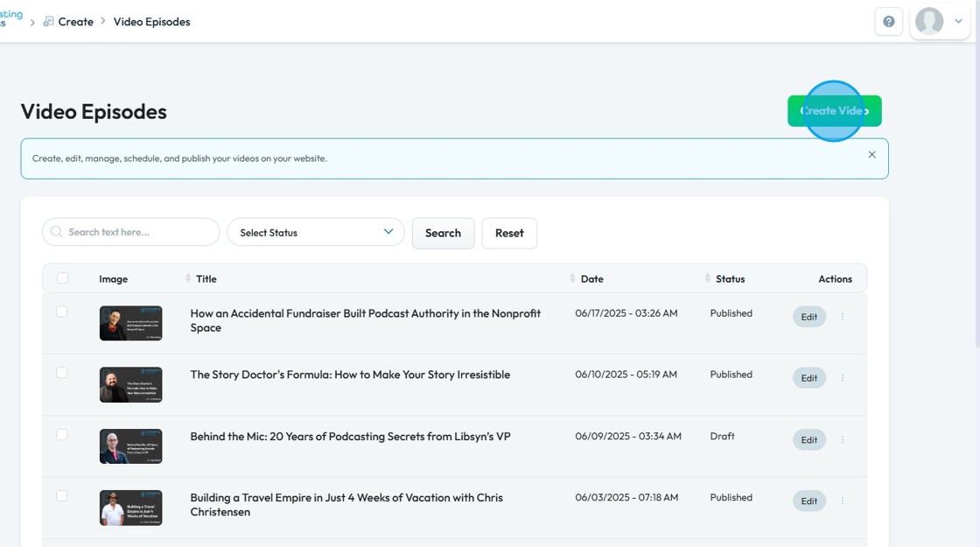This screenshot has width=980, height=547.
Task: Go to Create in the breadcrumb
Action: [x=75, y=22]
